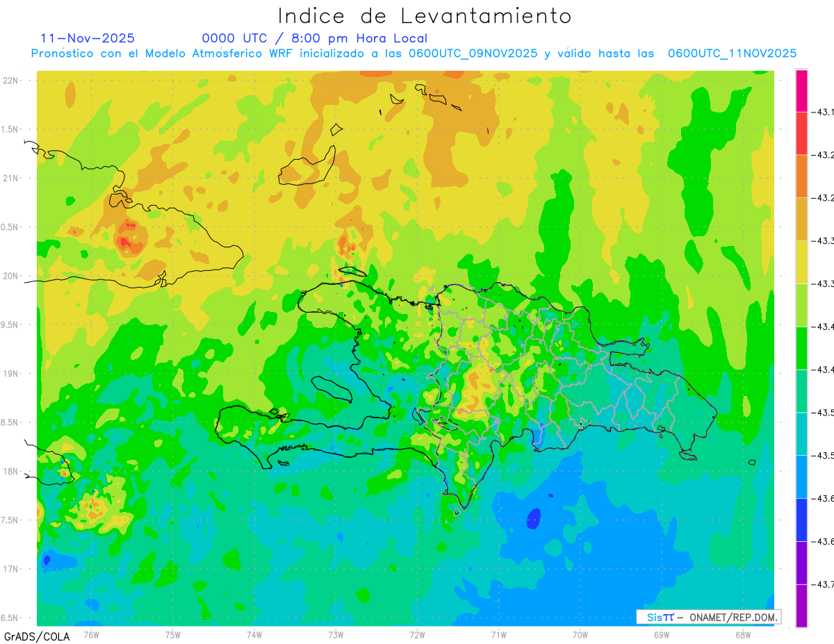Click the "71W" longitude label
This screenshot has width=834, height=644.
(x=498, y=634)
